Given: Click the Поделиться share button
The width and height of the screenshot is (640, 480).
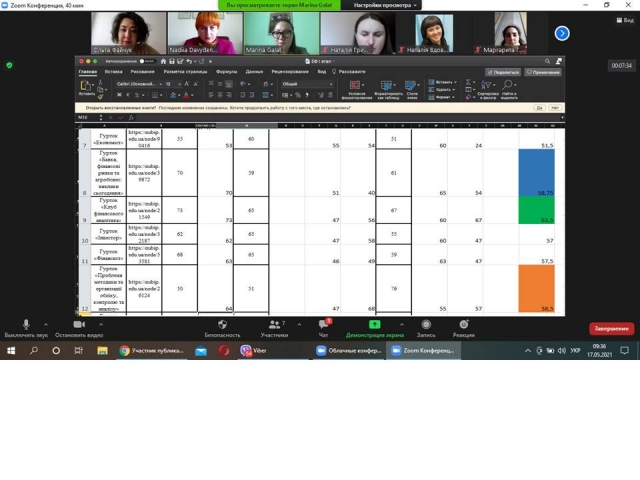Looking at the screenshot, I should (x=503, y=72).
